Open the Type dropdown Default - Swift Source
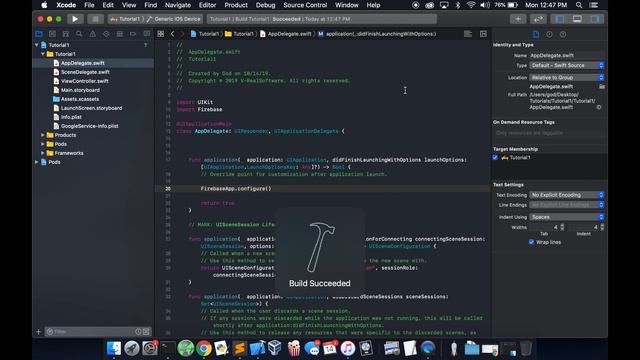Image resolution: width=640 pixels, height=360 pixels. [x=567, y=65]
